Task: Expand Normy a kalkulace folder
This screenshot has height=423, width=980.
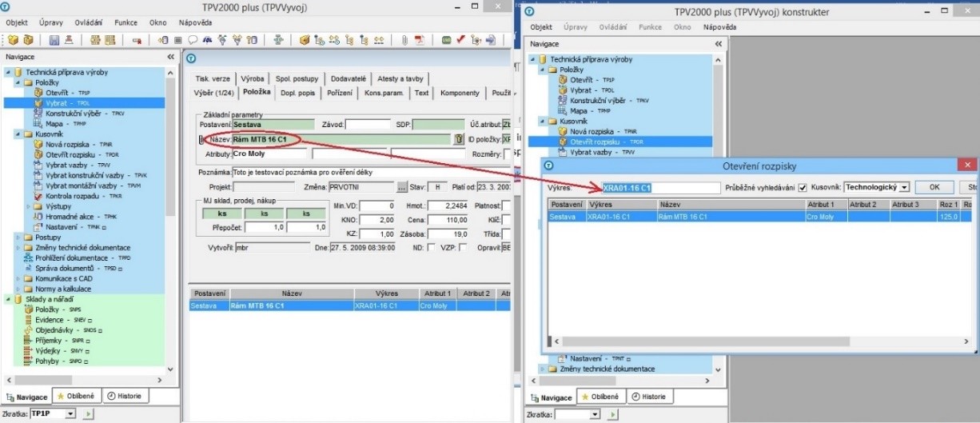Action: [x=18, y=289]
